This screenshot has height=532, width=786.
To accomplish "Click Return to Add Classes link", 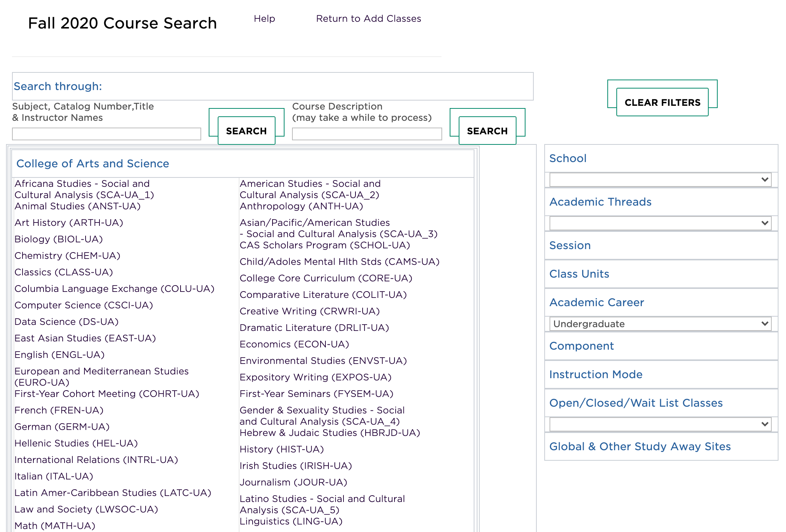I will [369, 19].
